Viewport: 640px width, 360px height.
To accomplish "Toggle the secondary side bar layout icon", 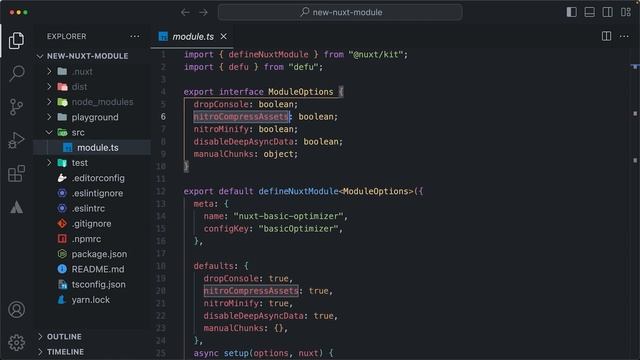I will [607, 12].
